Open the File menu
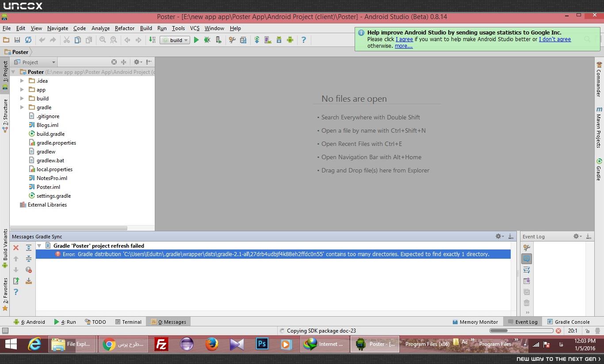604x364 pixels. coord(7,28)
